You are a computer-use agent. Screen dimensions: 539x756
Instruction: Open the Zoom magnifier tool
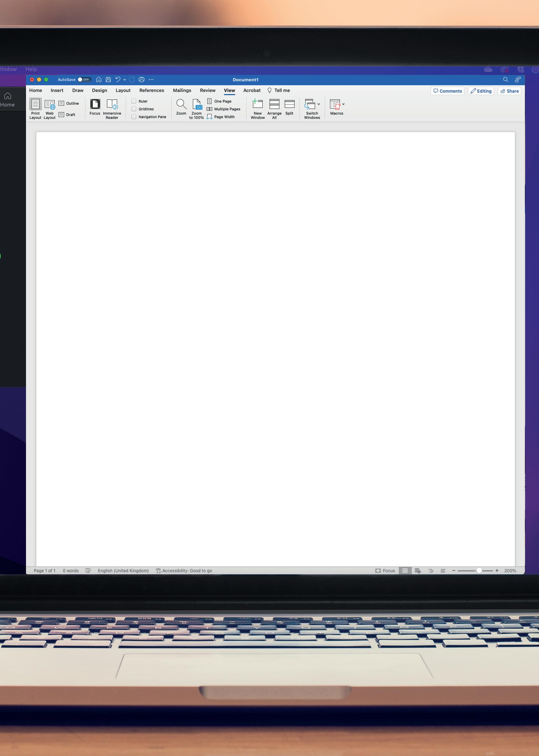tap(181, 104)
